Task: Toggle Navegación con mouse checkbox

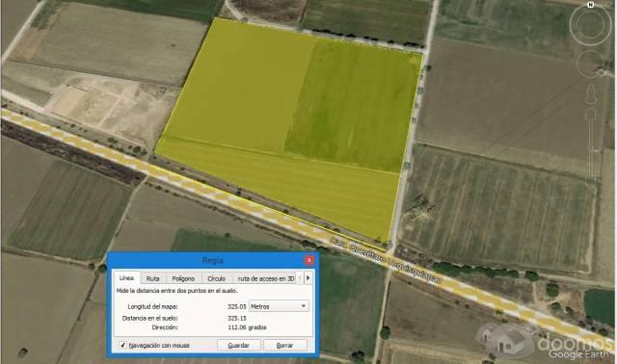Action: (x=122, y=345)
